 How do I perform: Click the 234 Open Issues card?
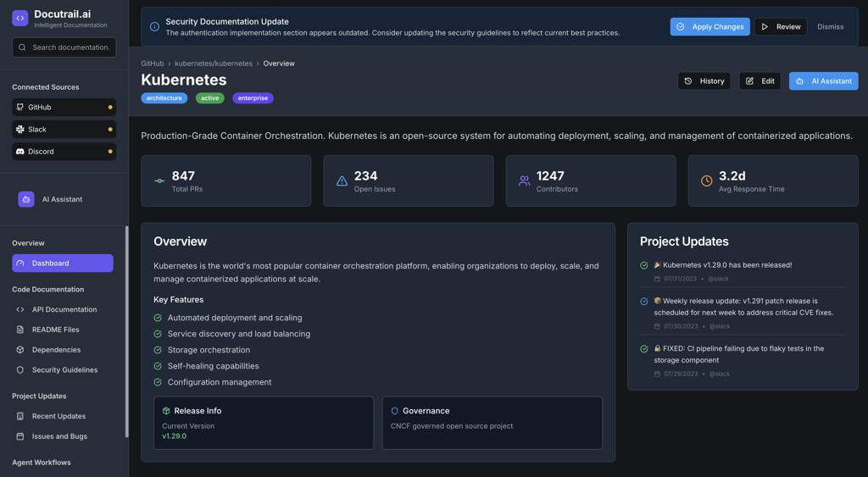point(409,181)
